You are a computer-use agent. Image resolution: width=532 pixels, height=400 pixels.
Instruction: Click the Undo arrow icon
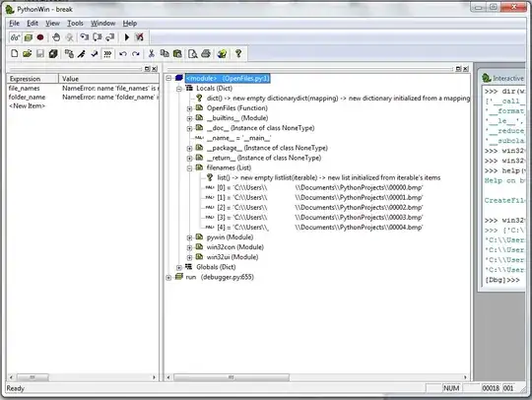click(123, 53)
